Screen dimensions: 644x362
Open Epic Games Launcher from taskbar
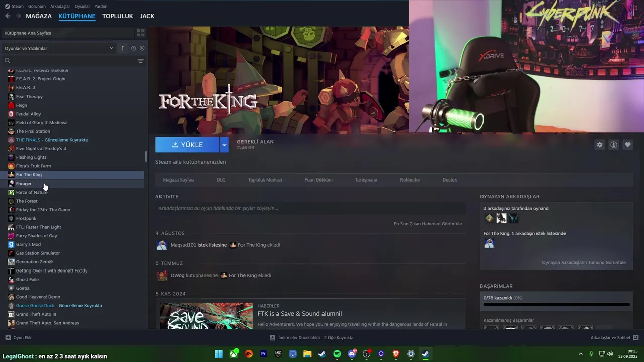[278, 354]
